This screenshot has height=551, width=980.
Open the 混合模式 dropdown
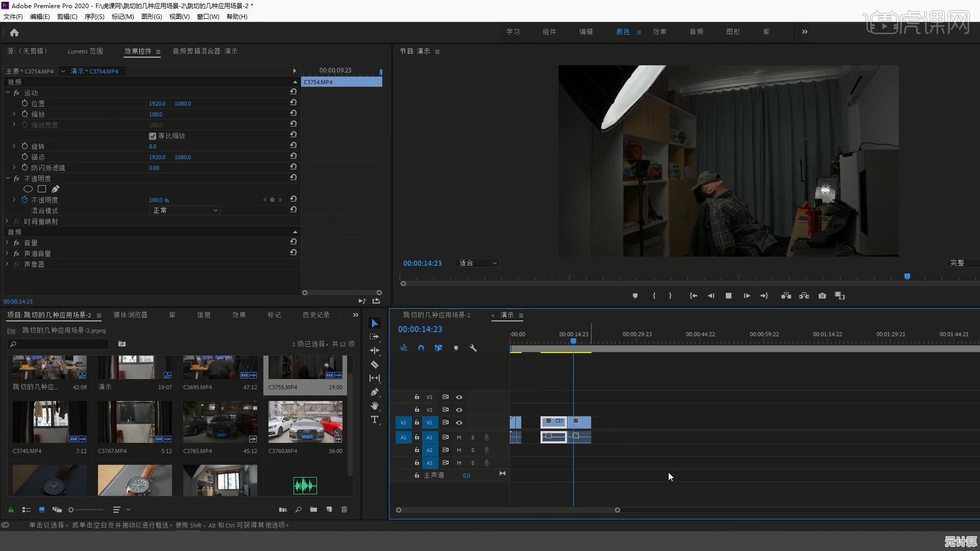[x=185, y=211]
